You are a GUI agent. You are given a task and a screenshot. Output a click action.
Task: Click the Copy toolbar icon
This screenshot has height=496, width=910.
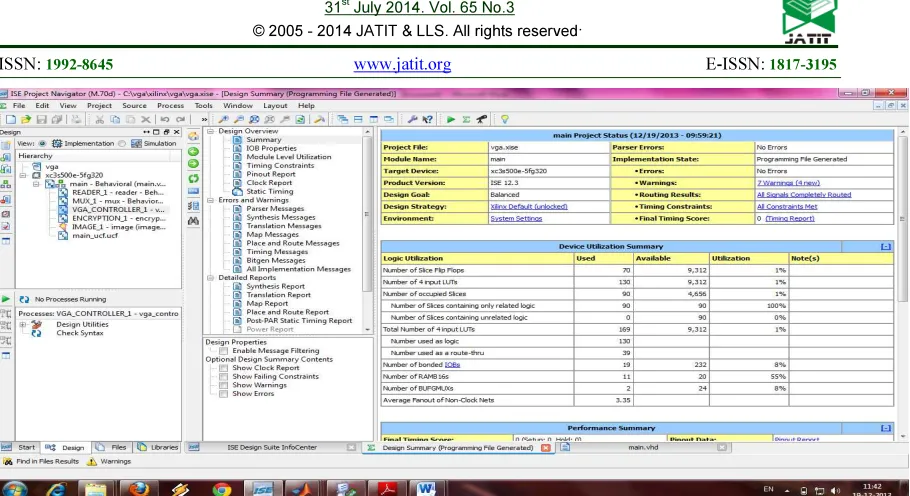[115, 120]
